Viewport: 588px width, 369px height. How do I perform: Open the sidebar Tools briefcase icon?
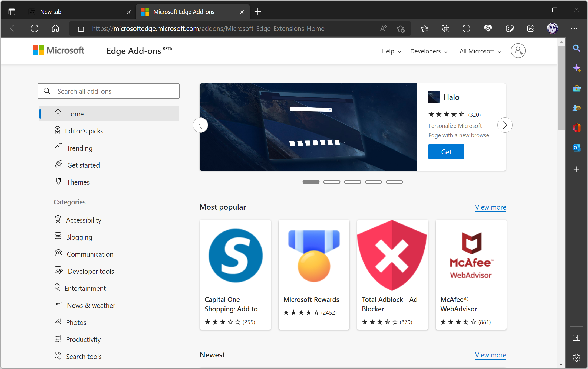(577, 88)
